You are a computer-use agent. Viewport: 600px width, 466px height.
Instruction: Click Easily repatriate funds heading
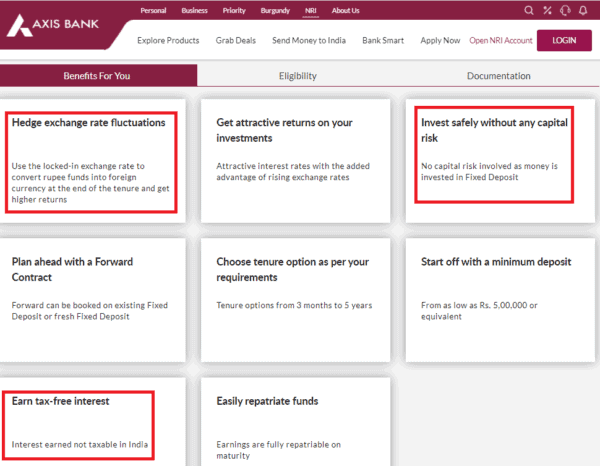click(x=267, y=401)
